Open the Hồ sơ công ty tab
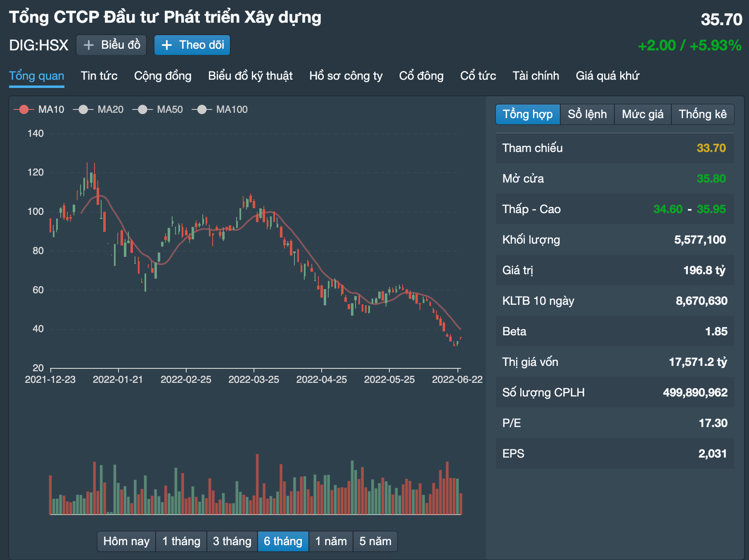The width and height of the screenshot is (749, 560). (346, 76)
